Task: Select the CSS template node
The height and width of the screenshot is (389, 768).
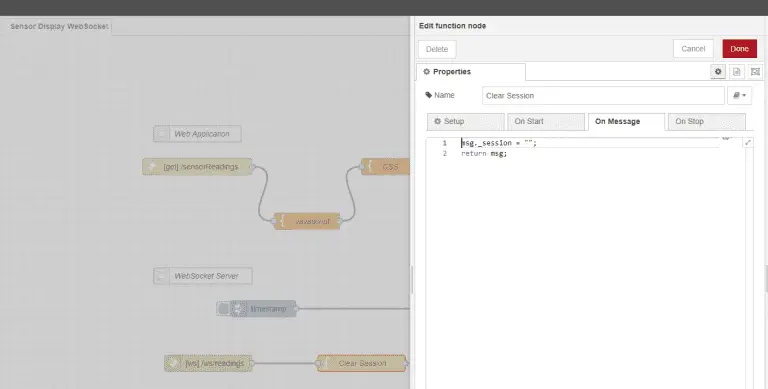Action: [385, 167]
